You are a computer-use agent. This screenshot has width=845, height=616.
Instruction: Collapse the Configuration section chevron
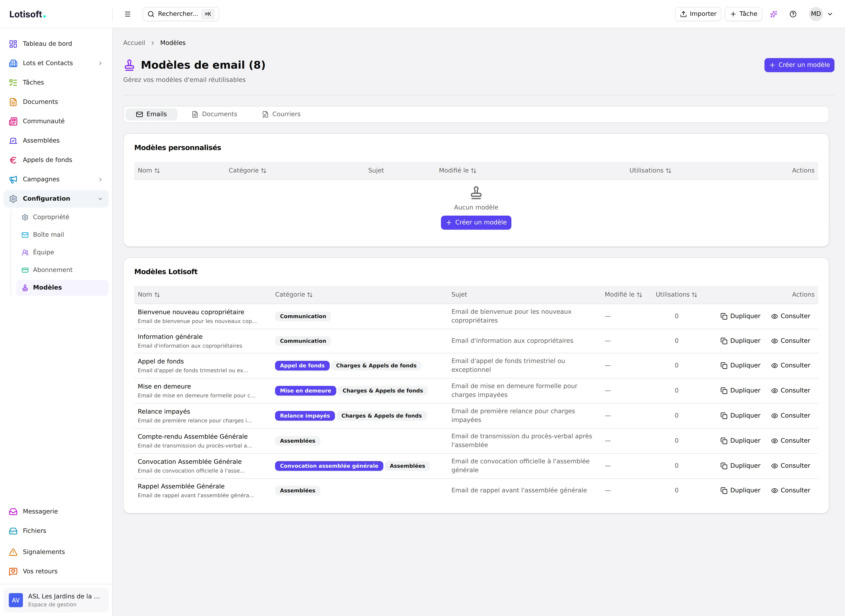(100, 199)
